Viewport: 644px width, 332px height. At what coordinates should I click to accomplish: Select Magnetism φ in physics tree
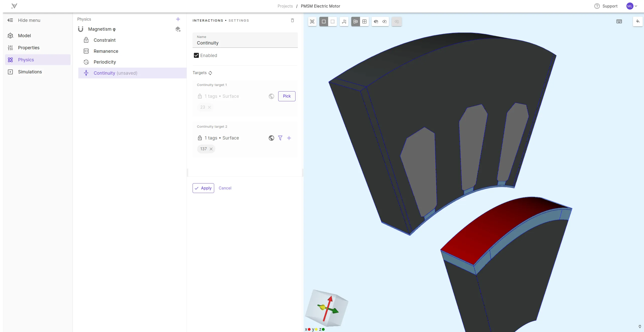tap(102, 29)
